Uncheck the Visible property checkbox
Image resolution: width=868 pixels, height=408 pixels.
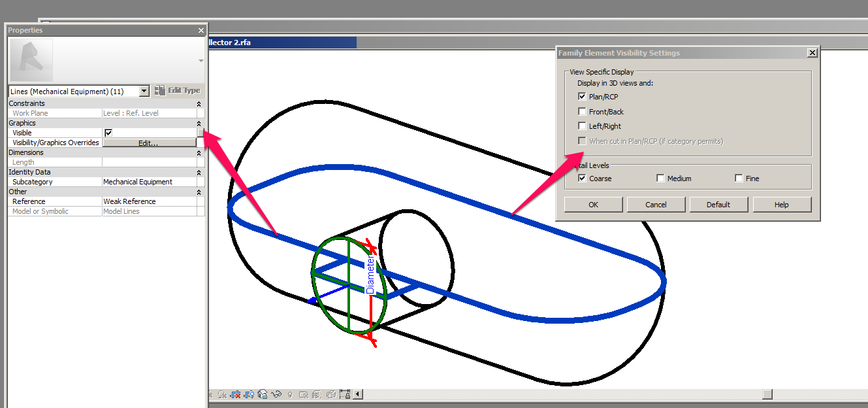pyautogui.click(x=108, y=132)
